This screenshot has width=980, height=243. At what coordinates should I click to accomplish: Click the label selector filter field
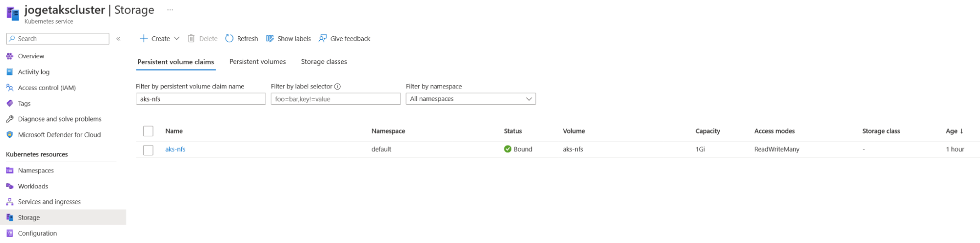[x=336, y=99]
